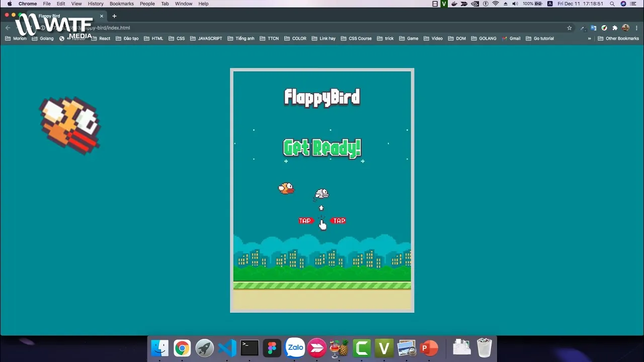Open the battery status menu
This screenshot has height=362, width=644.
click(532, 4)
